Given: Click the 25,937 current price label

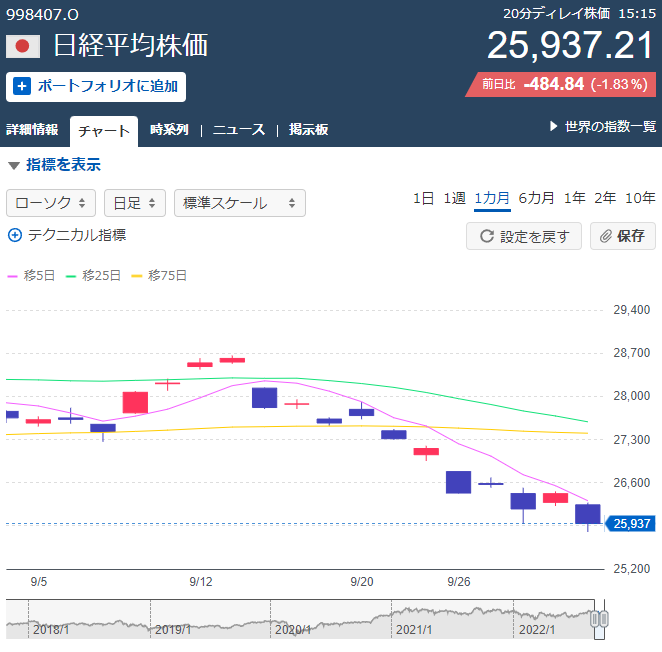Looking at the screenshot, I should pos(630,524).
